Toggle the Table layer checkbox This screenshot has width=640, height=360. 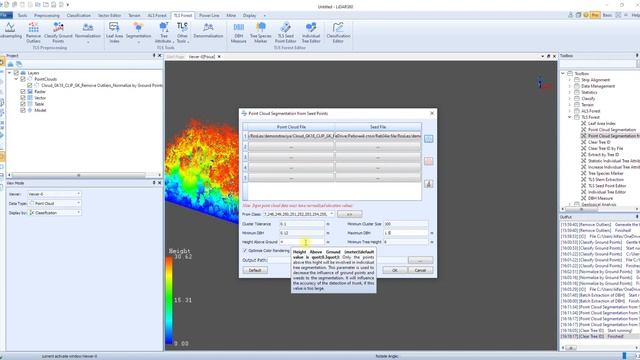click(x=23, y=104)
